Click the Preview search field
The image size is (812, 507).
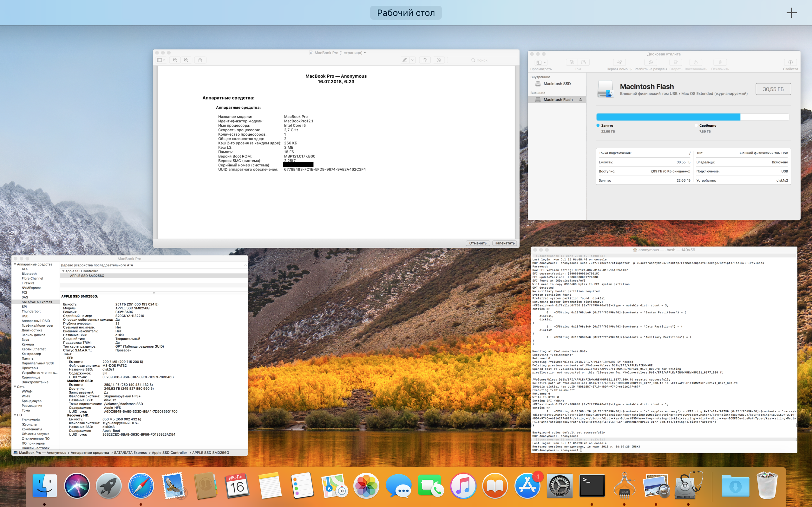click(482, 60)
